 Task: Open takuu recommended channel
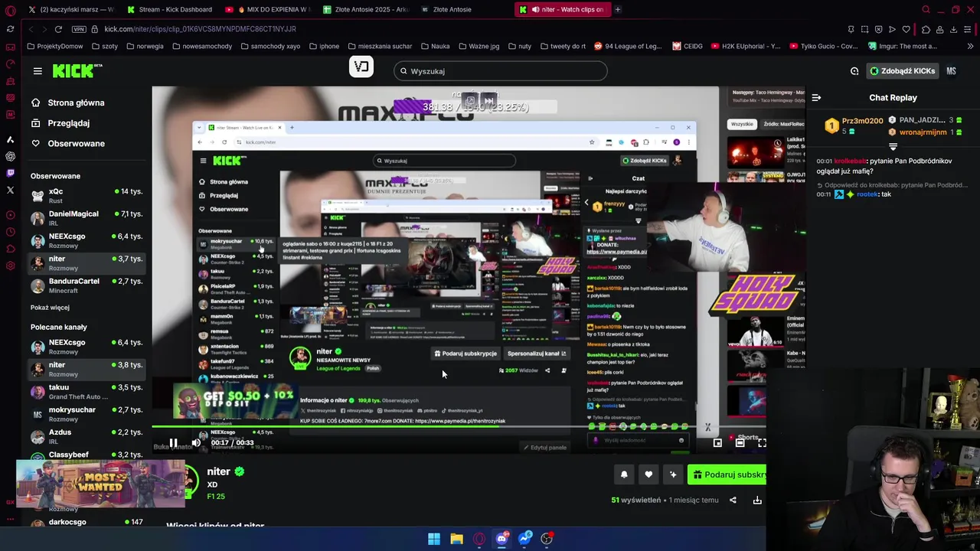(87, 392)
